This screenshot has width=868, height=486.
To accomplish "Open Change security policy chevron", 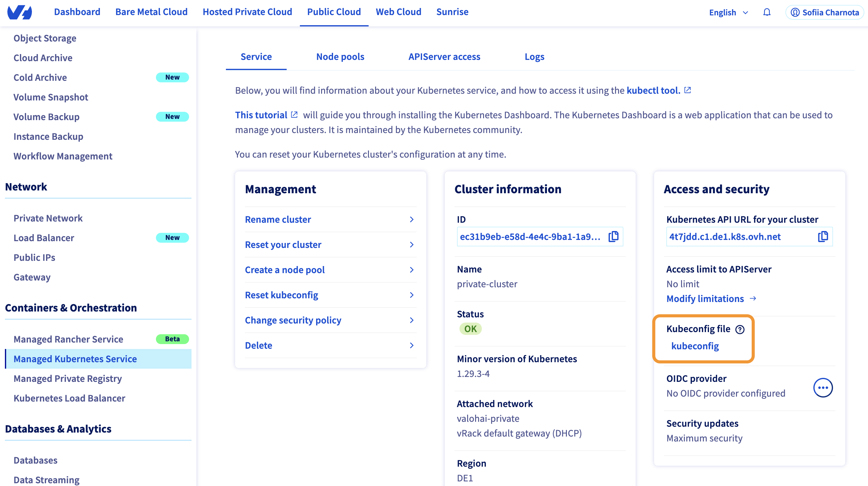I will pyautogui.click(x=411, y=320).
